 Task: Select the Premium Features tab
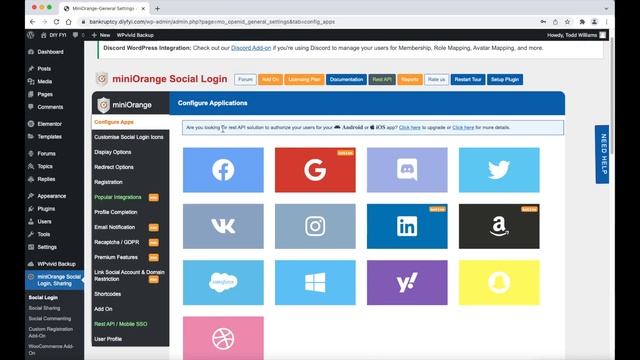click(130, 257)
